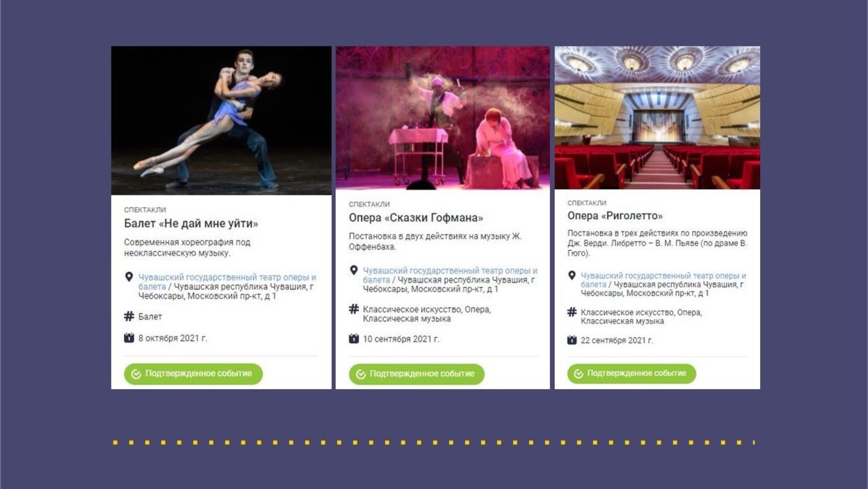Image resolution: width=868 pixels, height=489 pixels.
Task: Open theatre link in Сказки Гофмана card
Action: coord(450,276)
